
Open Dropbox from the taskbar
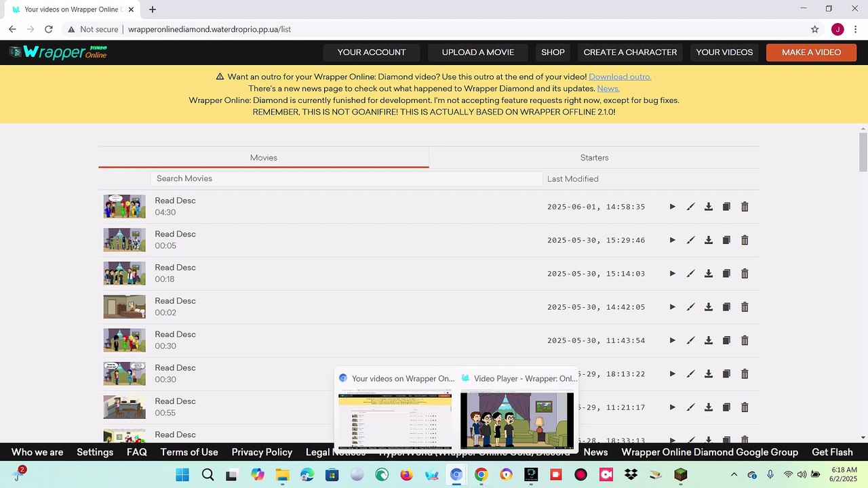pyautogui.click(x=631, y=474)
